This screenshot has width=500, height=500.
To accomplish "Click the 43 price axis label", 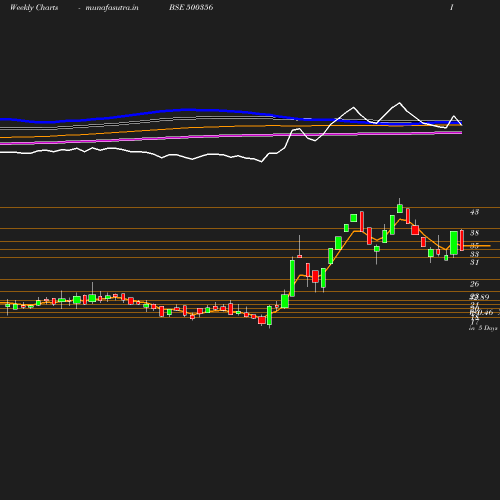I will [x=474, y=212].
